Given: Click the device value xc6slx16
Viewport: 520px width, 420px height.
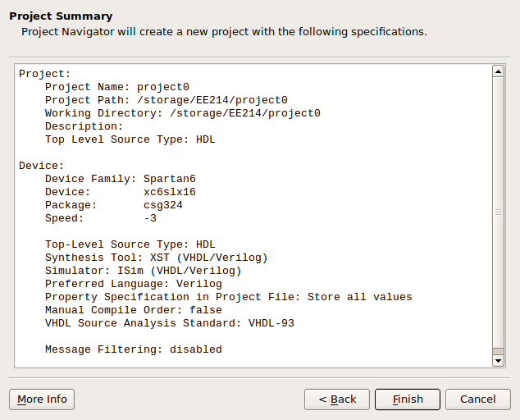Looking at the screenshot, I should point(170,192).
